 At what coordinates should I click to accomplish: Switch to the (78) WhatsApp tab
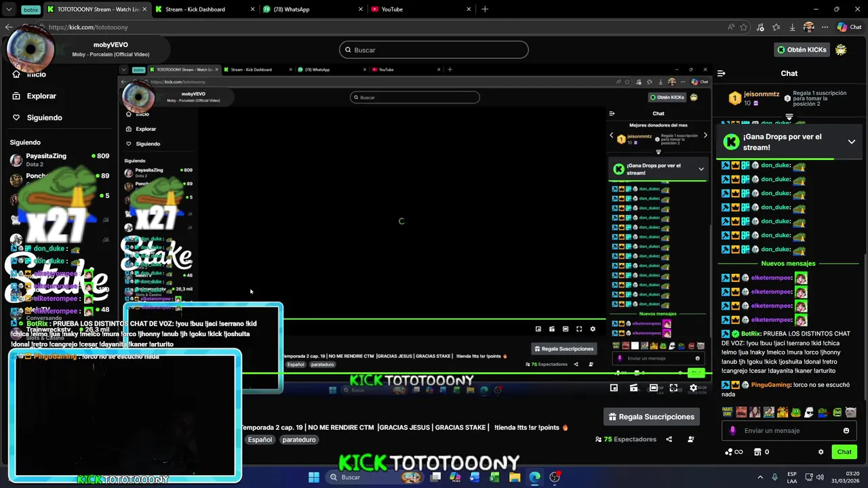(x=313, y=9)
